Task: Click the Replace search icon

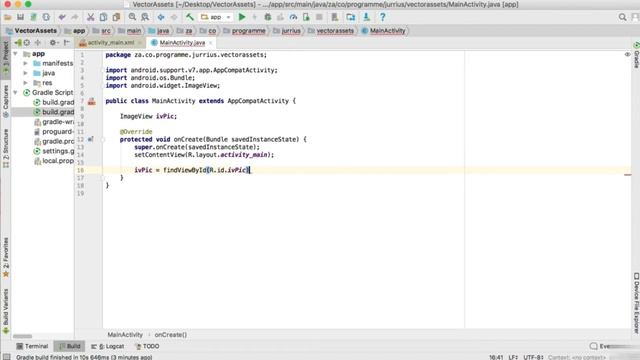Action: point(145,17)
